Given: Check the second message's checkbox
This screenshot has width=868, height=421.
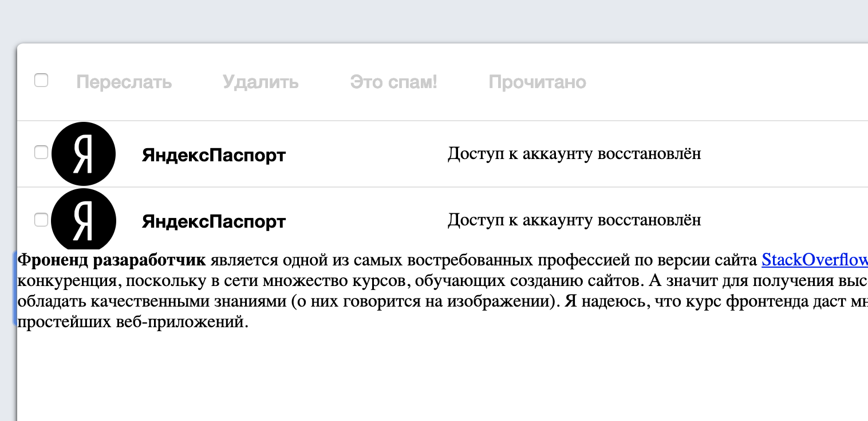Looking at the screenshot, I should pos(41,219).
